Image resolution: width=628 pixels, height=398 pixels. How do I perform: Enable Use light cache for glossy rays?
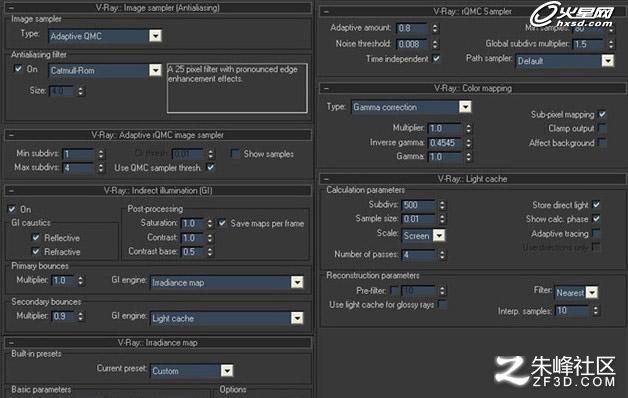point(443,304)
